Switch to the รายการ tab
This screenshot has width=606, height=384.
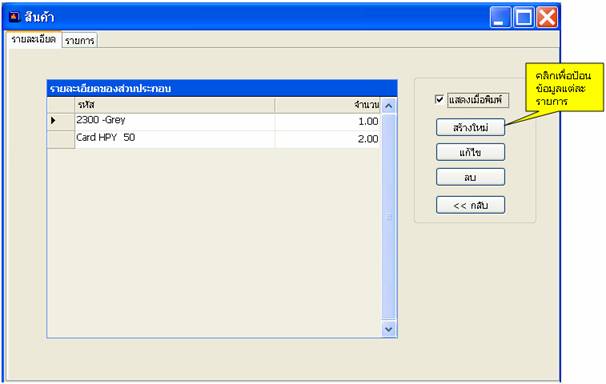(80, 41)
